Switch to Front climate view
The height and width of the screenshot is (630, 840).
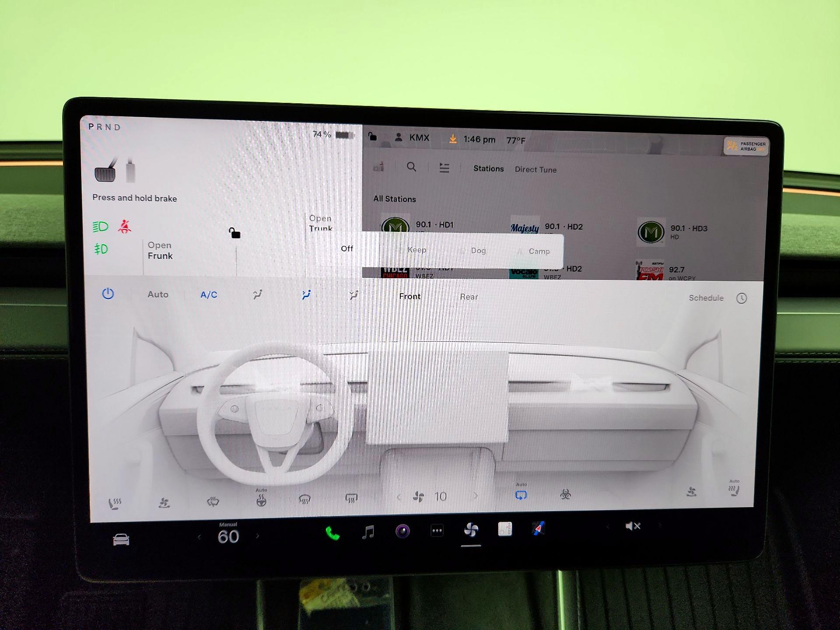[410, 296]
